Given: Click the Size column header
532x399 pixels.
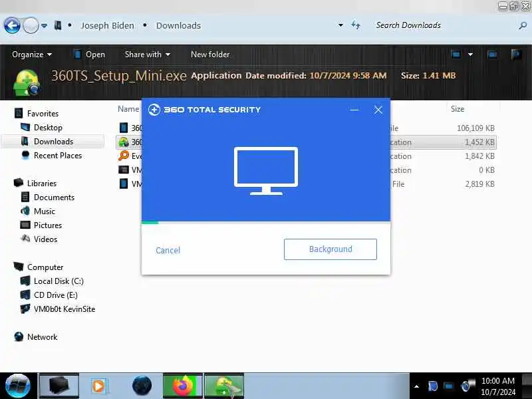Looking at the screenshot, I should click(x=458, y=109).
